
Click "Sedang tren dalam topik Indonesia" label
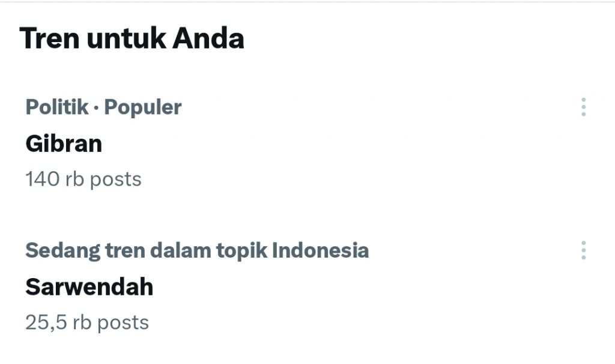[197, 250]
